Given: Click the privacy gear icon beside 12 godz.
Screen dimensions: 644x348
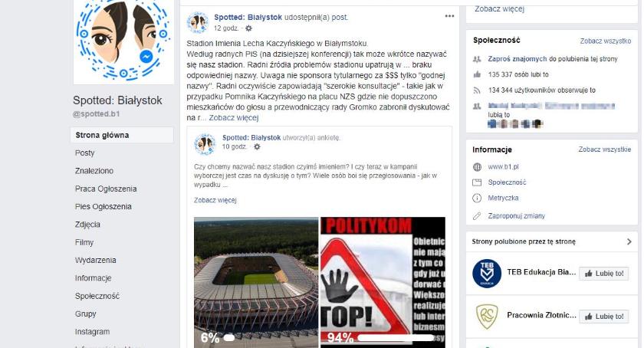Looking at the screenshot, I should (x=248, y=28).
